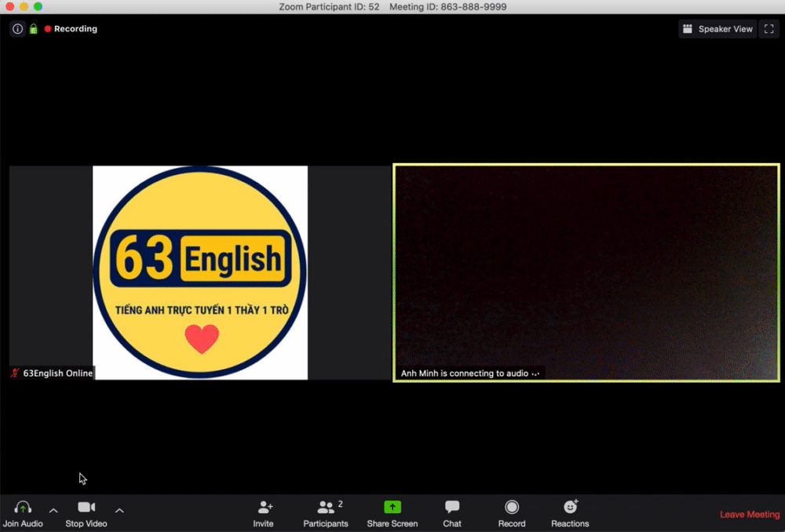This screenshot has height=532, width=785.
Task: Click Join Audio headphone icon
Action: pyautogui.click(x=23, y=513)
